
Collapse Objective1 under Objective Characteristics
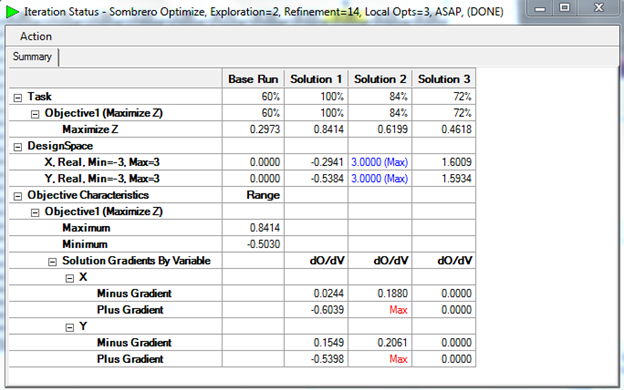coord(35,213)
